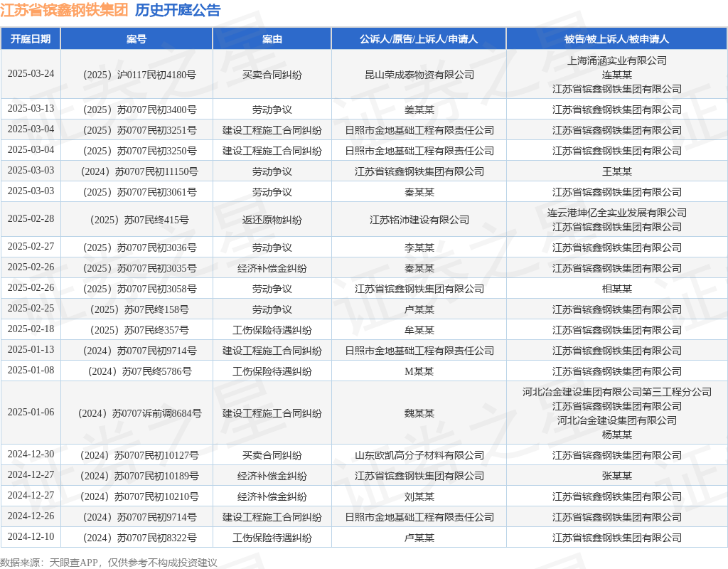
Task: Click the date 2024-12-10
Action: (x=31, y=537)
